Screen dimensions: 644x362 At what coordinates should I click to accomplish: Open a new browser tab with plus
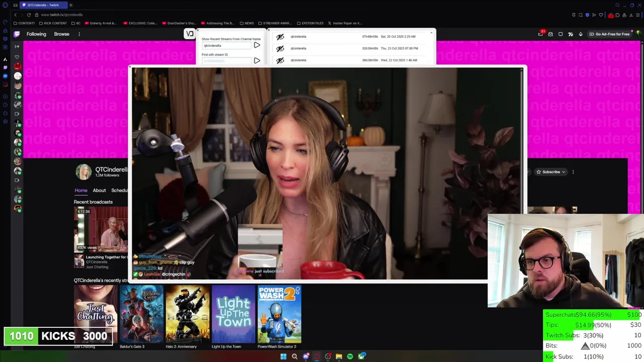(x=70, y=5)
